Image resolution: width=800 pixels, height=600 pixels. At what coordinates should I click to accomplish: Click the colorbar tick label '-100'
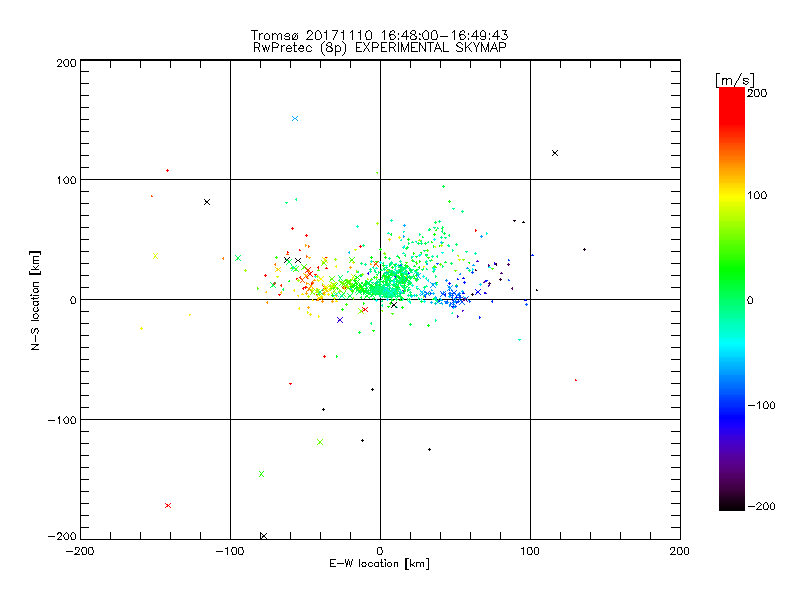[761, 405]
